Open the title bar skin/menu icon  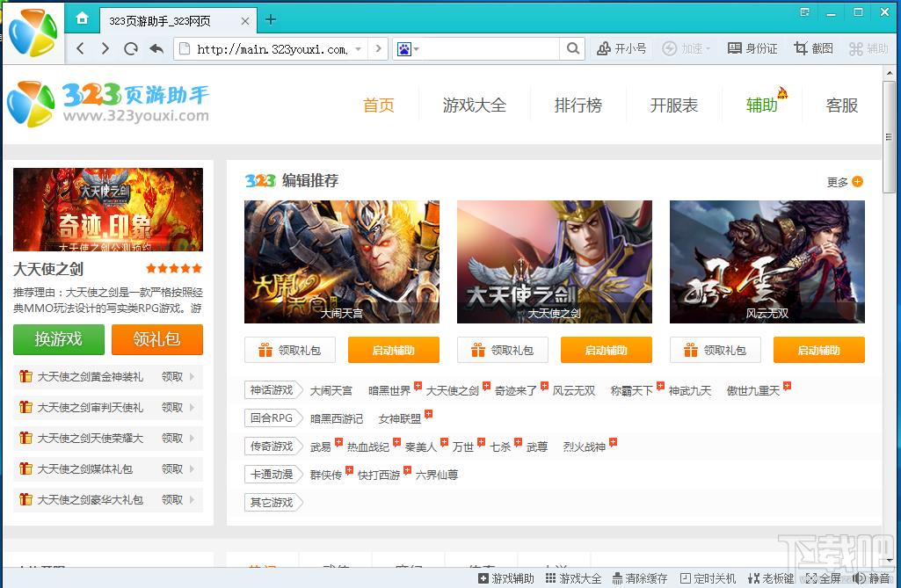[804, 12]
